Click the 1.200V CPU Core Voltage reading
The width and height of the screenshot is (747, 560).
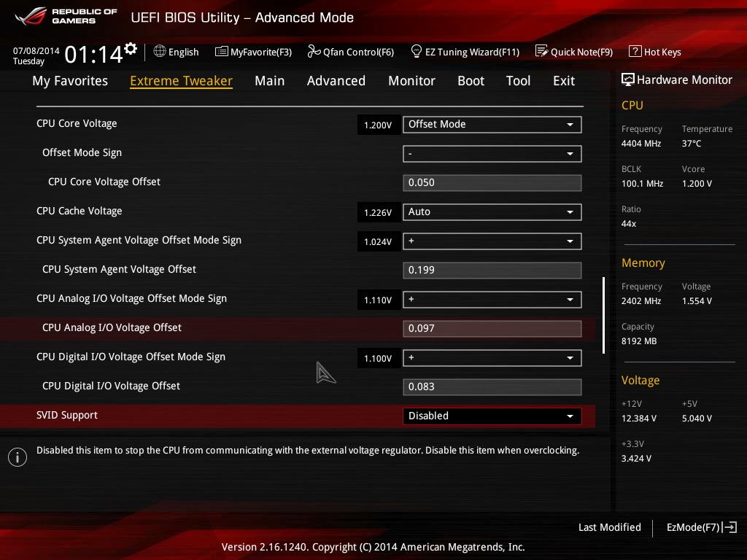pyautogui.click(x=378, y=125)
